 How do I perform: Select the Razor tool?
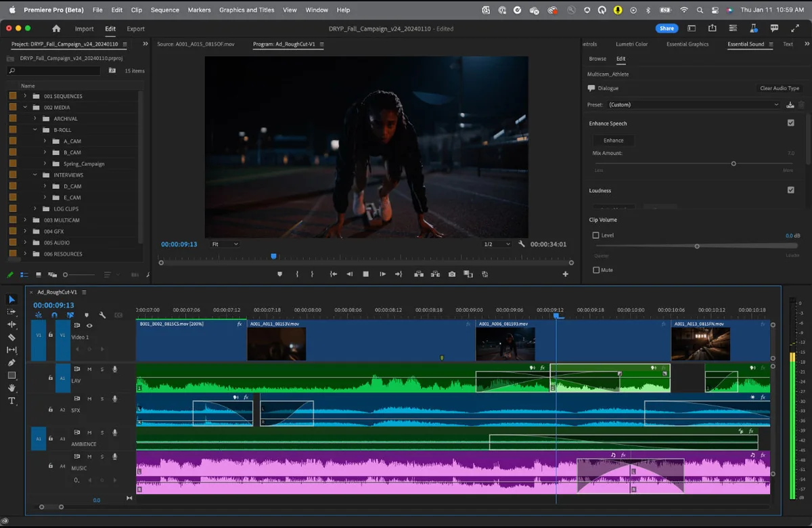[12, 337]
